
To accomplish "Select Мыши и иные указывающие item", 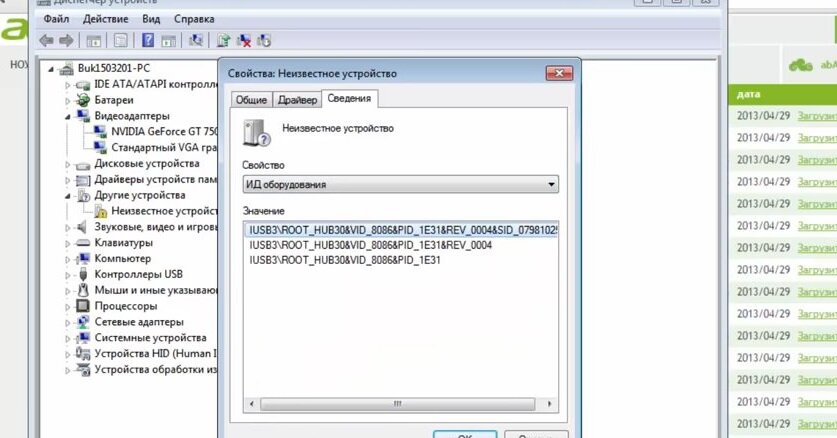I will coord(155,290).
